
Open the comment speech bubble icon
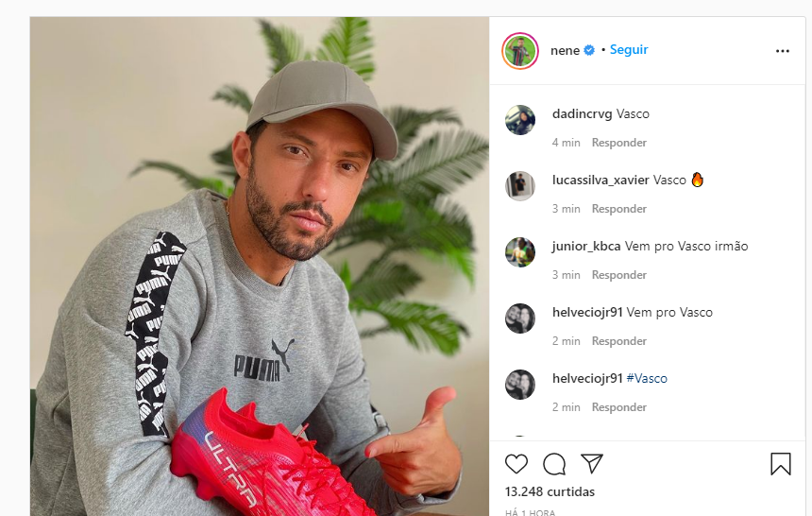click(x=554, y=464)
